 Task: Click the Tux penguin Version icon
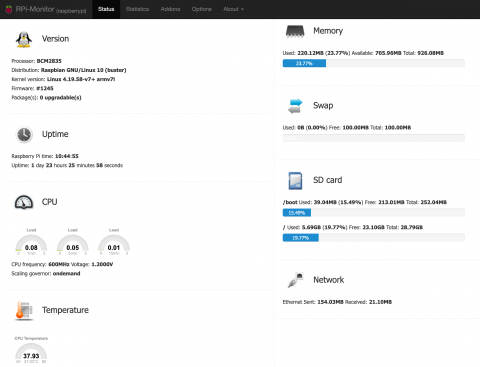[x=24, y=39]
